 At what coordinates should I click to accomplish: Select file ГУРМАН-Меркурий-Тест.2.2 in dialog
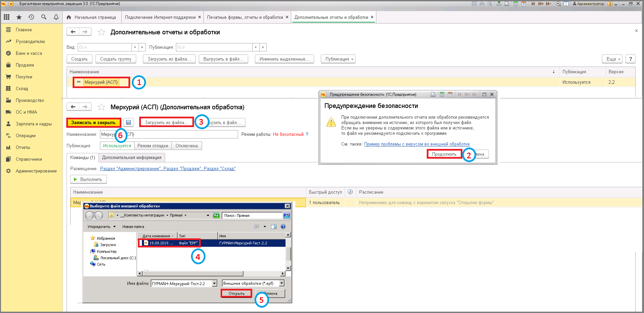coord(212,243)
